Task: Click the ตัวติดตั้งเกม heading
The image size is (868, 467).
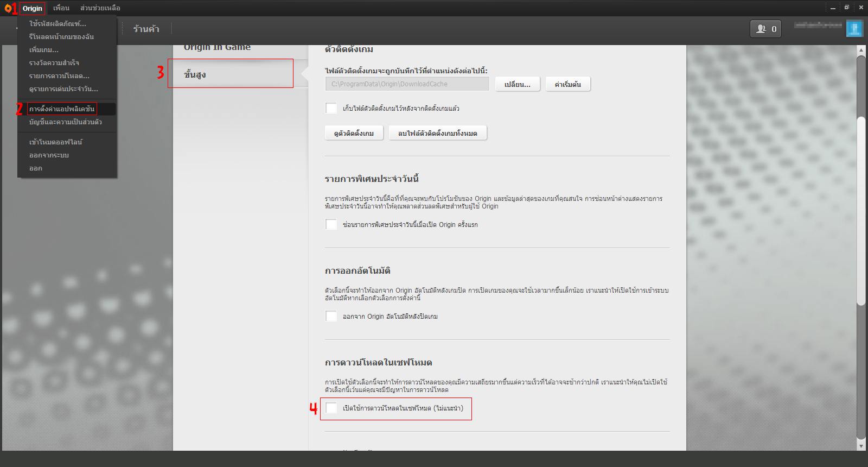Action: [x=349, y=49]
